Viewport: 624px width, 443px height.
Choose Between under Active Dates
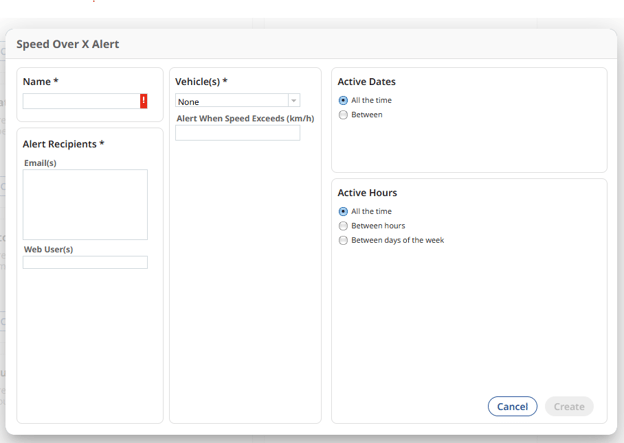(x=344, y=115)
